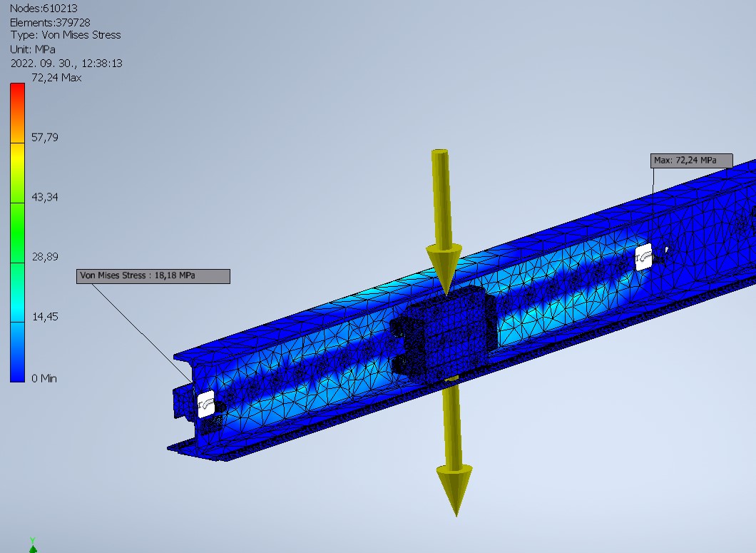Click the "Elements:379728" text
The width and height of the screenshot is (756, 553).
50,22
